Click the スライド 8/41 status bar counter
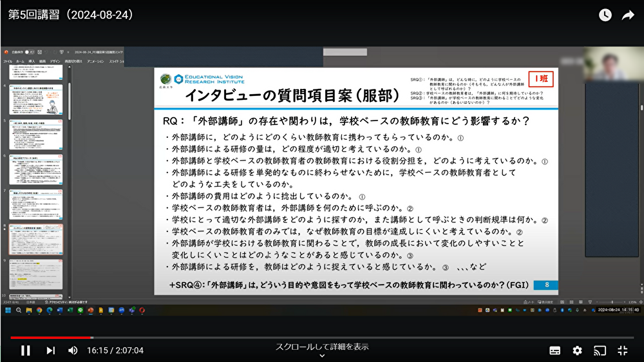Screen dimensions: 644x362 click(x=11, y=303)
